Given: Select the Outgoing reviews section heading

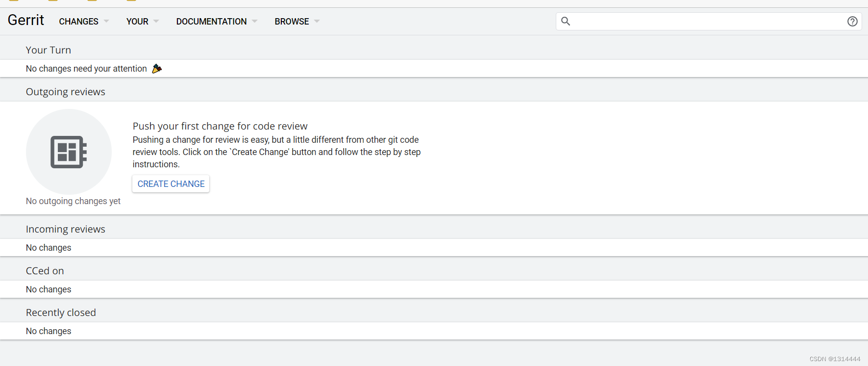Looking at the screenshot, I should point(66,92).
